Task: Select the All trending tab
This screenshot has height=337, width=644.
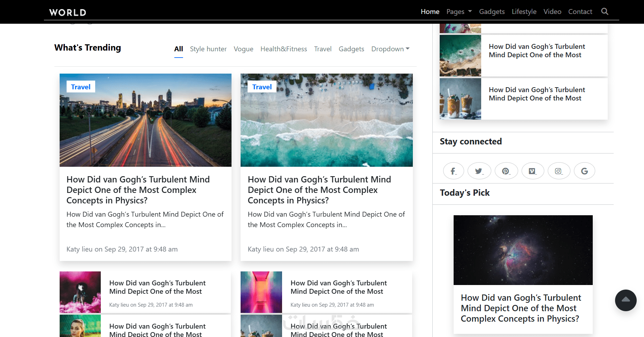Action: pos(179,49)
